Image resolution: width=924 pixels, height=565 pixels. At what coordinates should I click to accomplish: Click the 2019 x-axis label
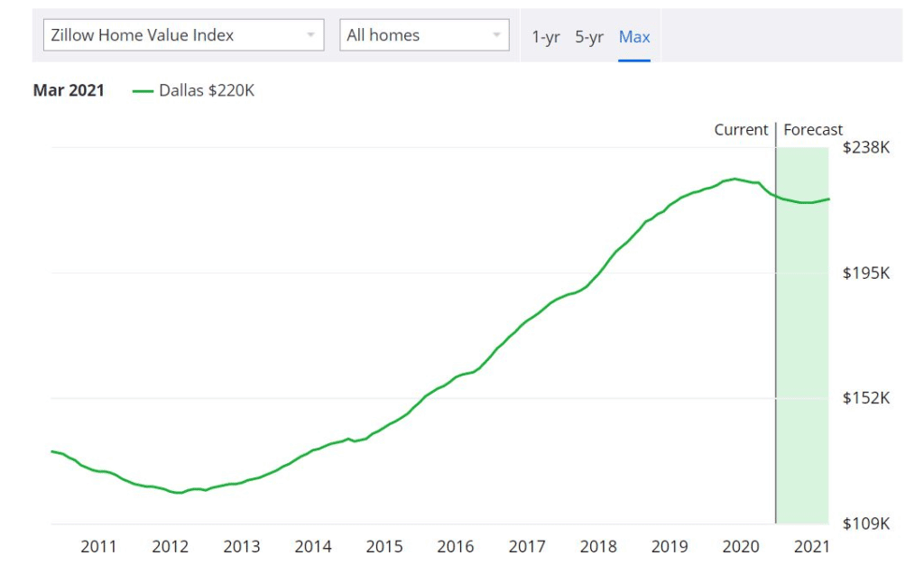(670, 547)
